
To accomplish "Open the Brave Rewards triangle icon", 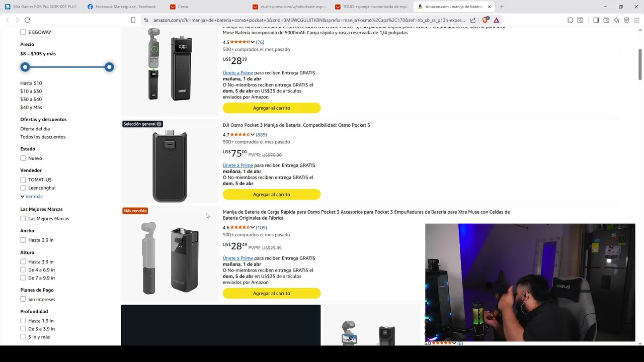I will point(496,20).
